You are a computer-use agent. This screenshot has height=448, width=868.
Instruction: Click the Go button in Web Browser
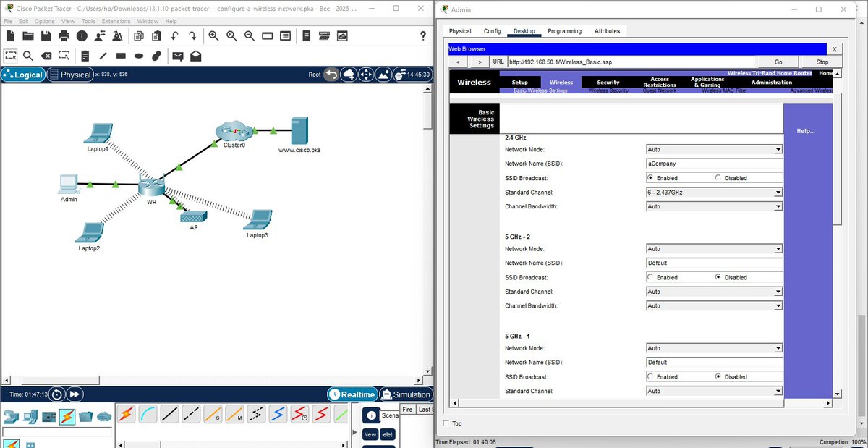tap(778, 62)
